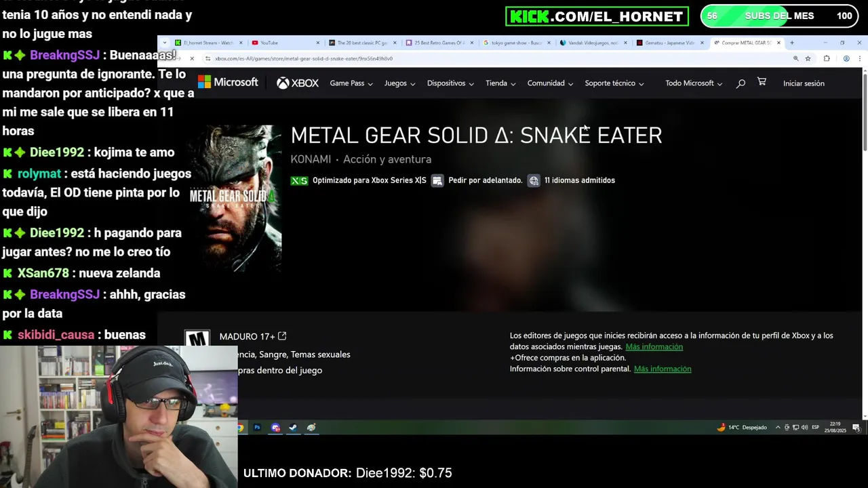Open the weather widget 14°C Despejado

pyautogui.click(x=741, y=428)
